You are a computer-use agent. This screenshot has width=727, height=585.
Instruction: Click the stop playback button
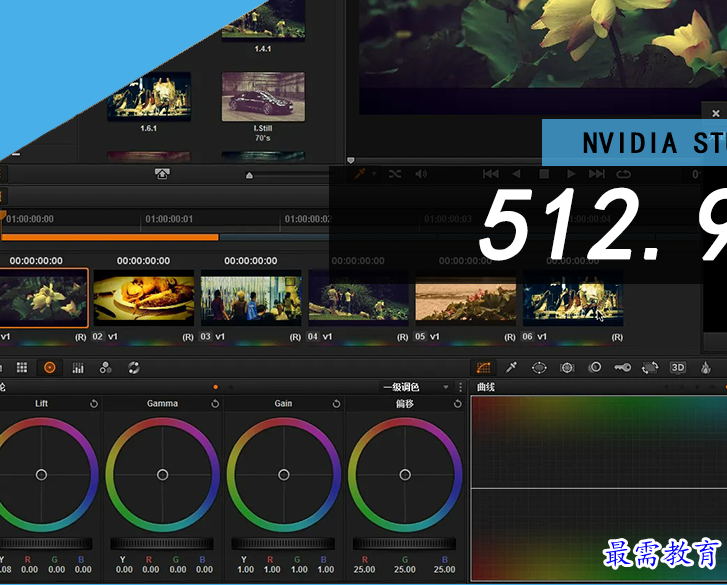[544, 174]
